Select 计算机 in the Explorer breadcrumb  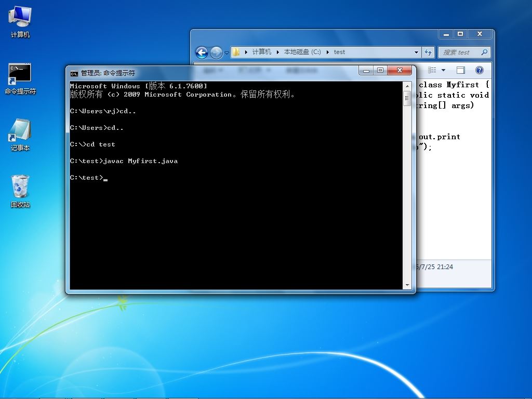click(x=261, y=52)
